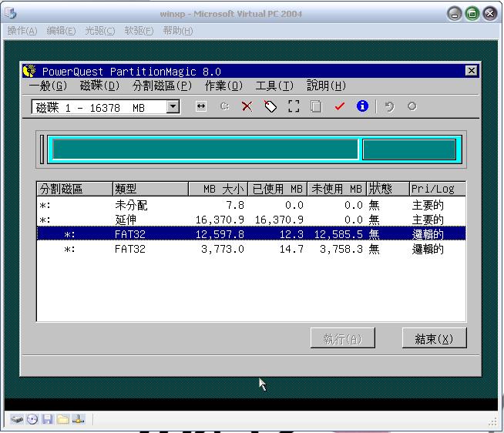Select the smaller right partition block in disk map

pyautogui.click(x=409, y=149)
